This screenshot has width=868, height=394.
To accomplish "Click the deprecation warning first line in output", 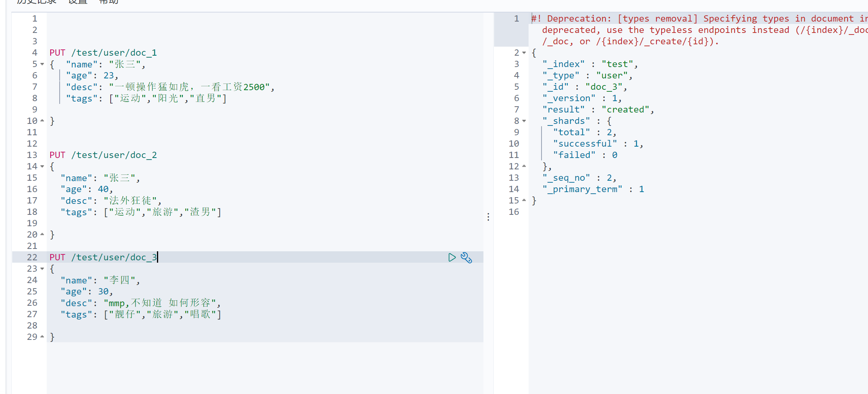I will [699, 18].
